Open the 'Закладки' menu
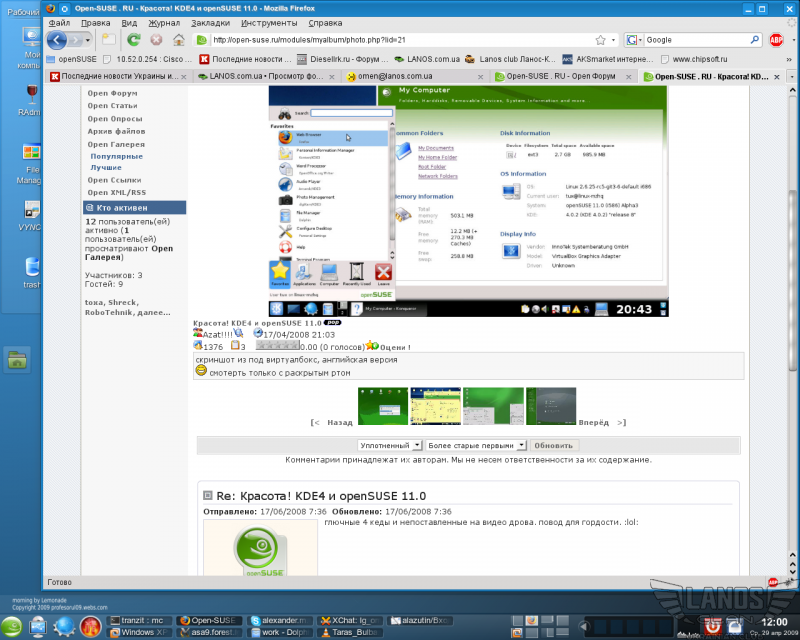800x640 pixels. [210, 22]
